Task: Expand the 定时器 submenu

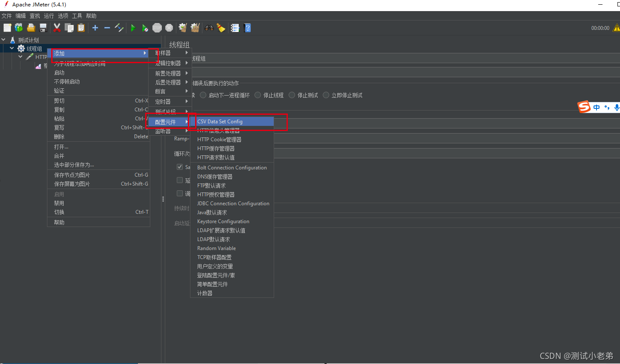Action: tap(170, 102)
